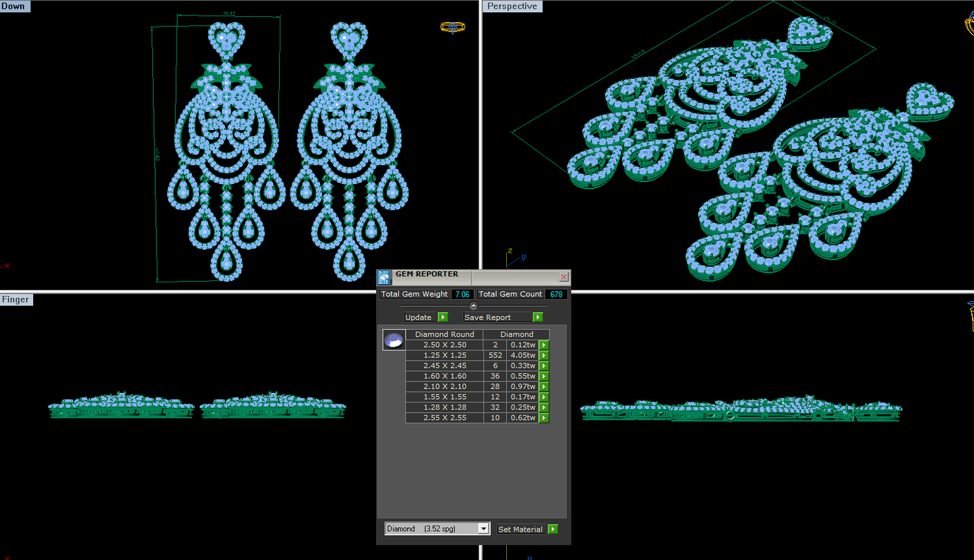974x560 pixels.
Task: Select the 1.60 X 1.60 size cell
Action: (x=444, y=376)
